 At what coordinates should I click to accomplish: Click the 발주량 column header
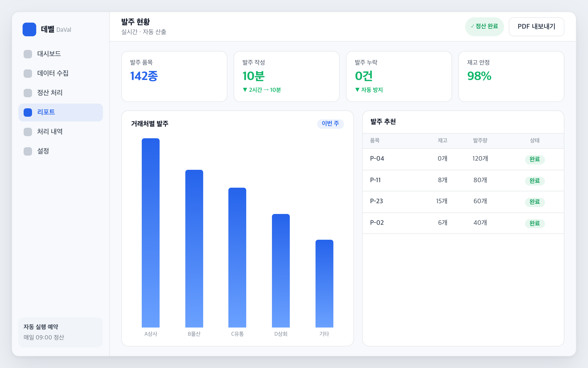[480, 141]
